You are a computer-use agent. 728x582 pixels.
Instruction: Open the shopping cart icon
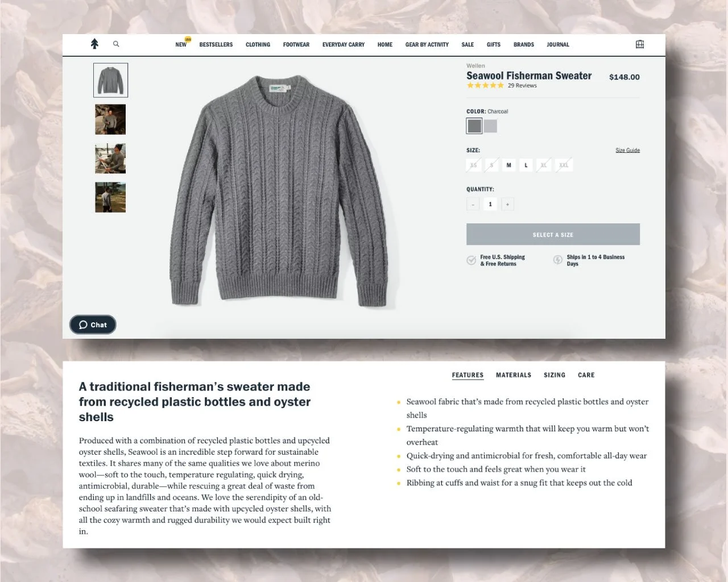pyautogui.click(x=640, y=44)
